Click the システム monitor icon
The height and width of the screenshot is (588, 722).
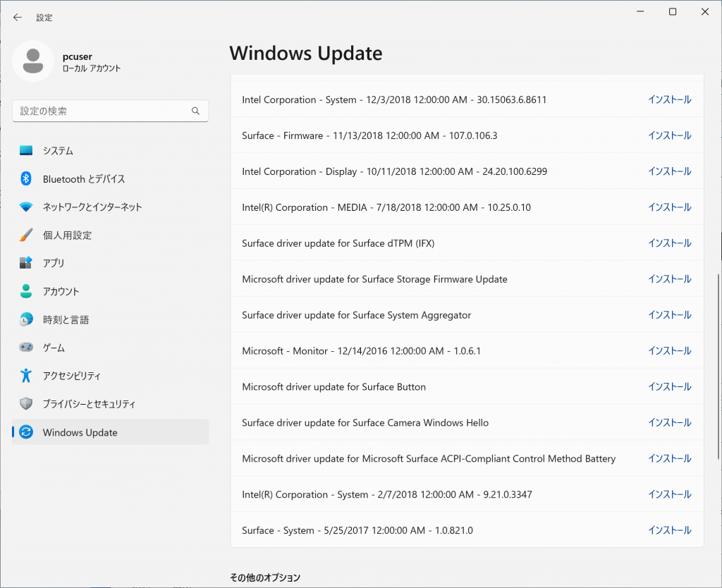26,151
